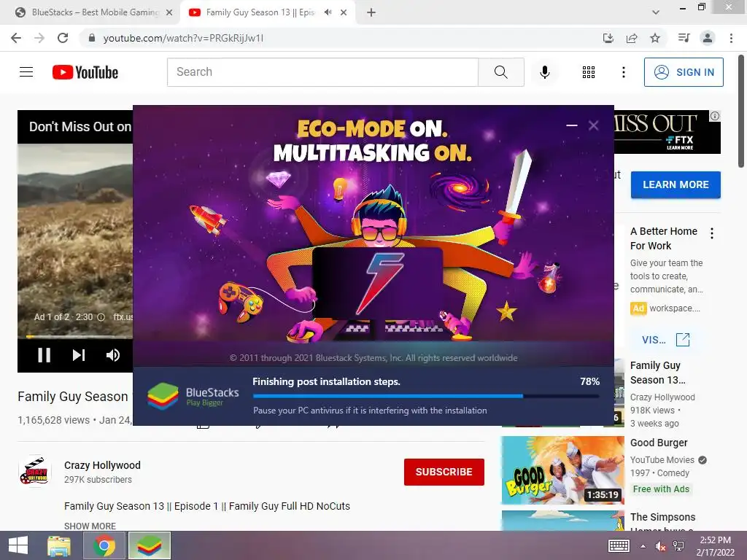Expand description with SHOW MORE
The width and height of the screenshot is (747, 560).
[90, 526]
